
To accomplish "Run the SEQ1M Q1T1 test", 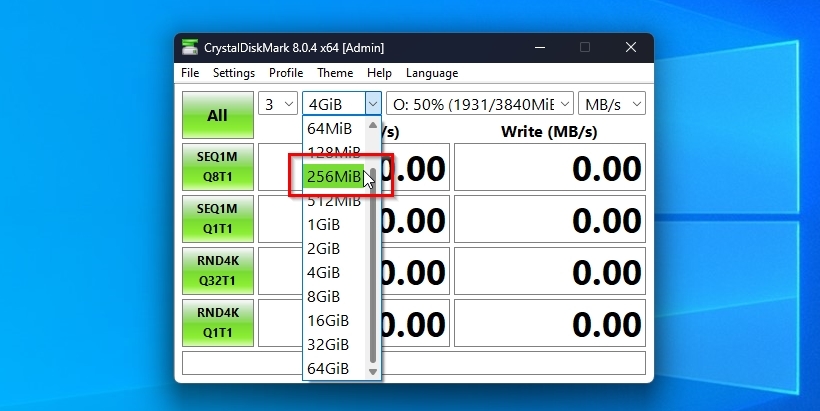I will click(218, 219).
